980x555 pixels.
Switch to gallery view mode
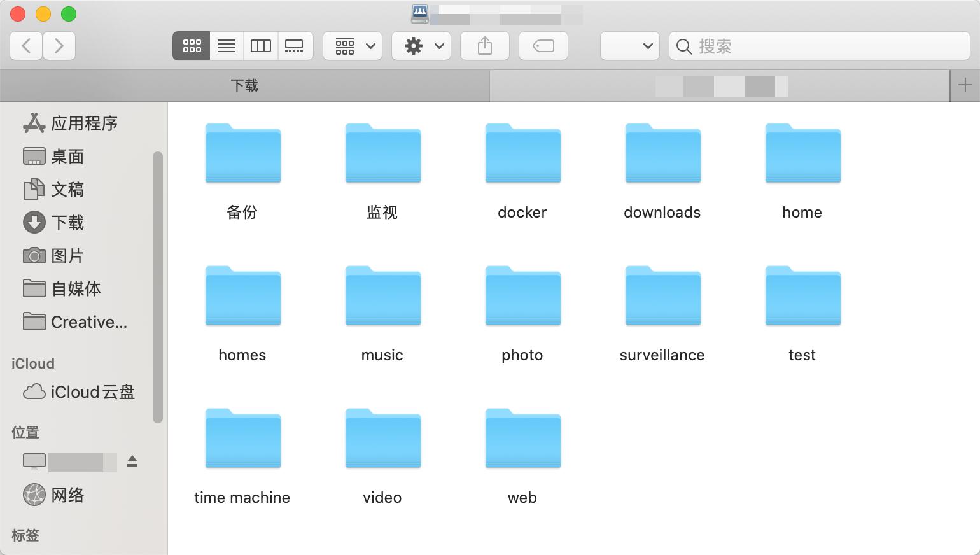tap(295, 46)
